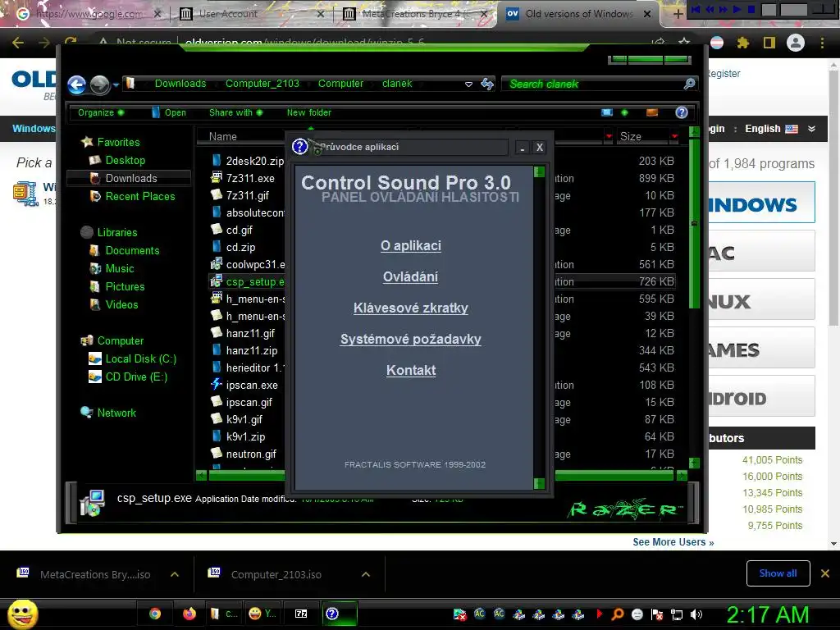
Task: Open Firefox from the taskbar
Action: (x=189, y=614)
